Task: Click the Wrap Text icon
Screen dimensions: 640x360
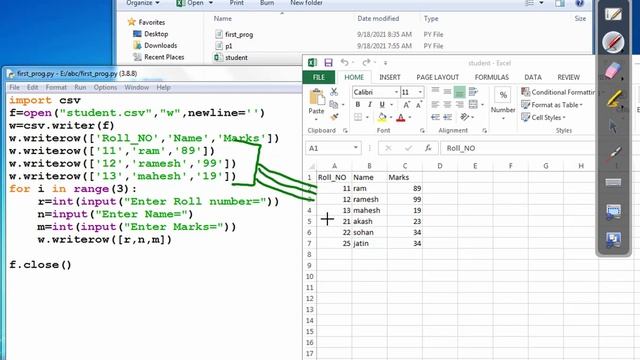Action: click(x=473, y=92)
